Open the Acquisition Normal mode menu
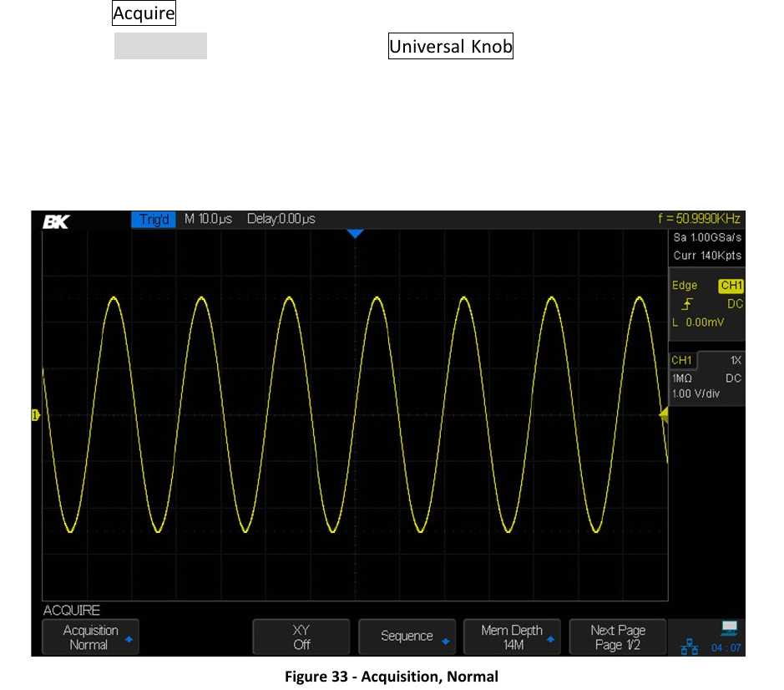This screenshot has width=784, height=690. click(90, 637)
